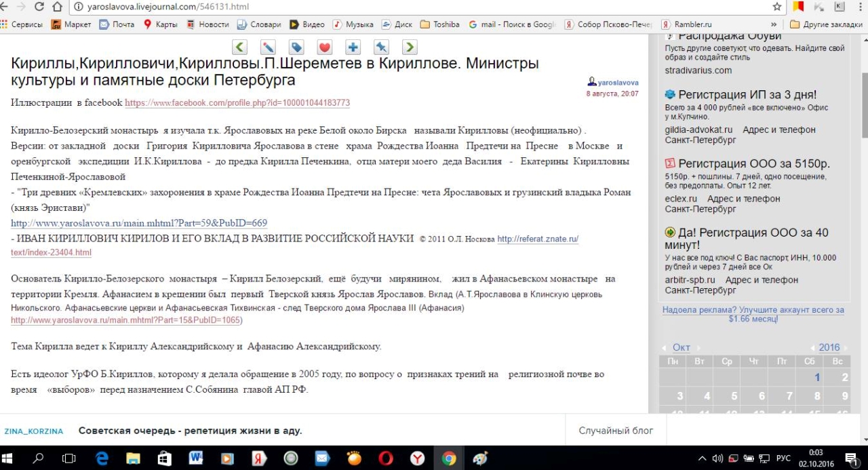Open the Словари bookmark
The width and height of the screenshot is (868, 470).
(258, 24)
